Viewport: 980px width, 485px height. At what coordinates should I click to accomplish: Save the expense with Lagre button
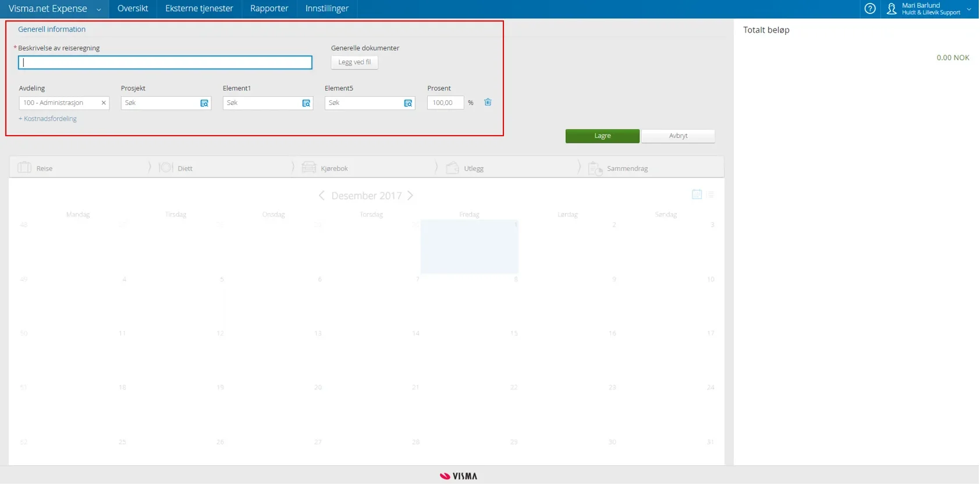coord(602,136)
